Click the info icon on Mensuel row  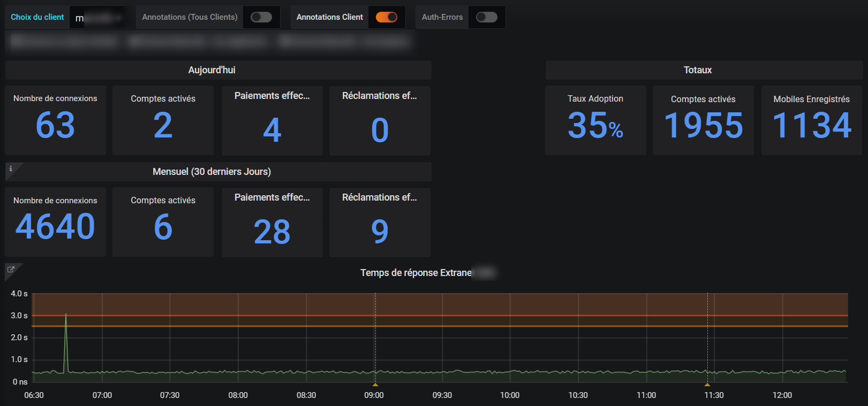pyautogui.click(x=10, y=168)
